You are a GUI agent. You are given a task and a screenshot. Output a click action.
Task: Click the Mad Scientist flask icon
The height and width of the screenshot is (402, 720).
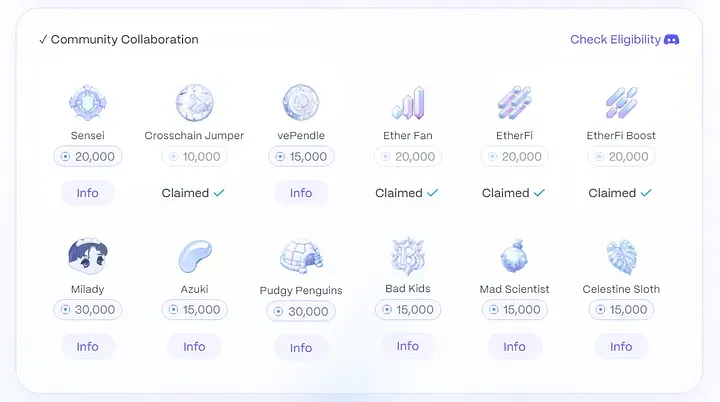(x=514, y=256)
